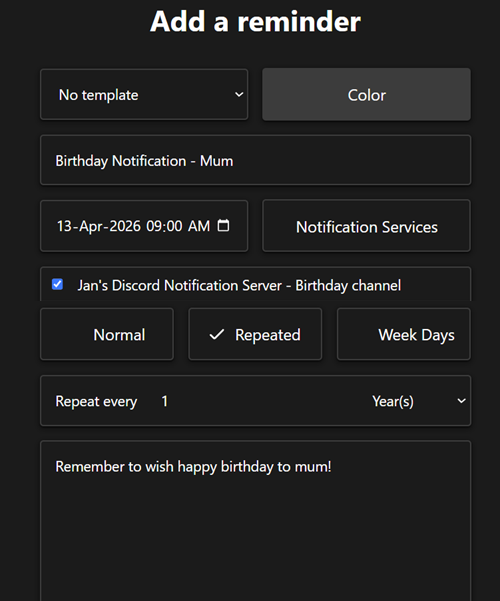Click the checkmark icon on Repeated
The height and width of the screenshot is (601, 500).
click(217, 335)
